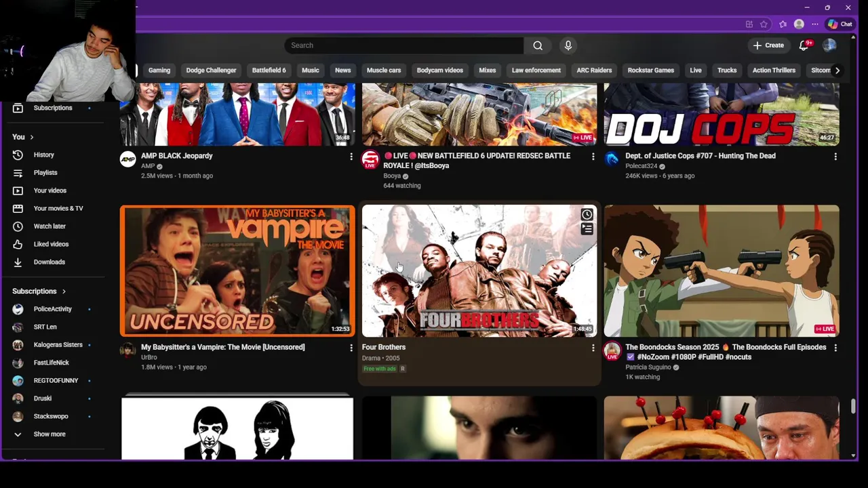Show more category chips arrow

[837, 70]
